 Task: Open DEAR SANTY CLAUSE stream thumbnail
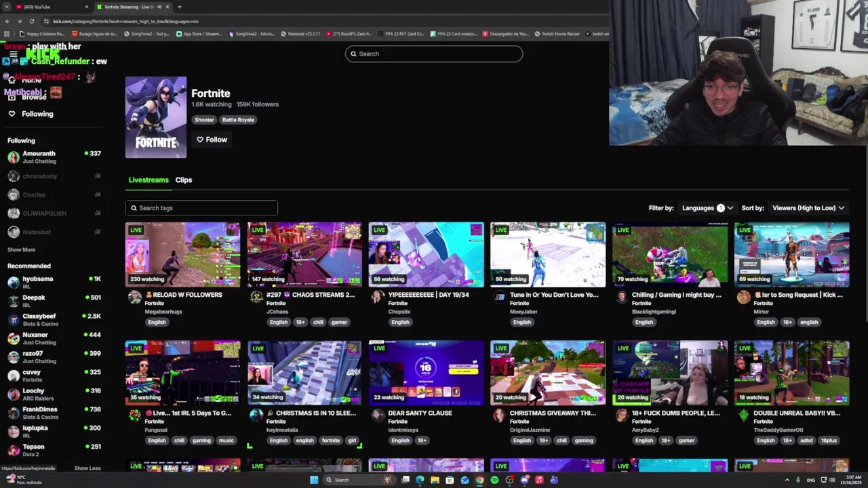click(x=426, y=373)
